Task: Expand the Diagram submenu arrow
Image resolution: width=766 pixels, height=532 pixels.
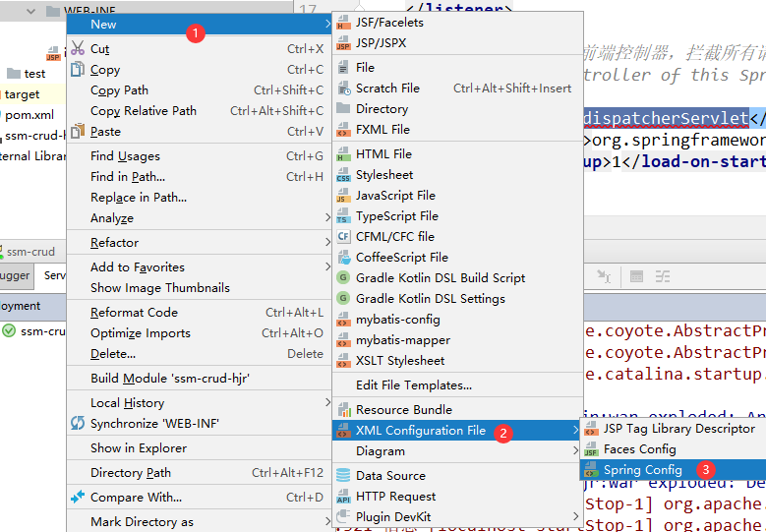Action: pos(575,450)
